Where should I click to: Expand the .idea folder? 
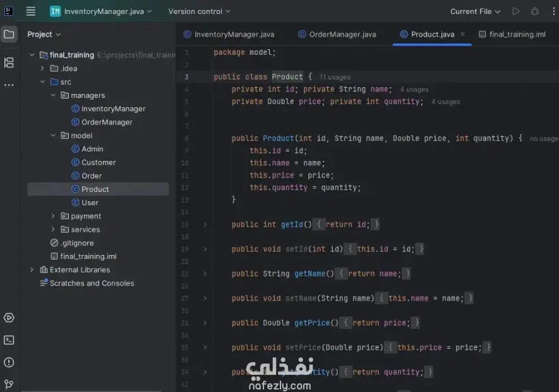click(42, 68)
